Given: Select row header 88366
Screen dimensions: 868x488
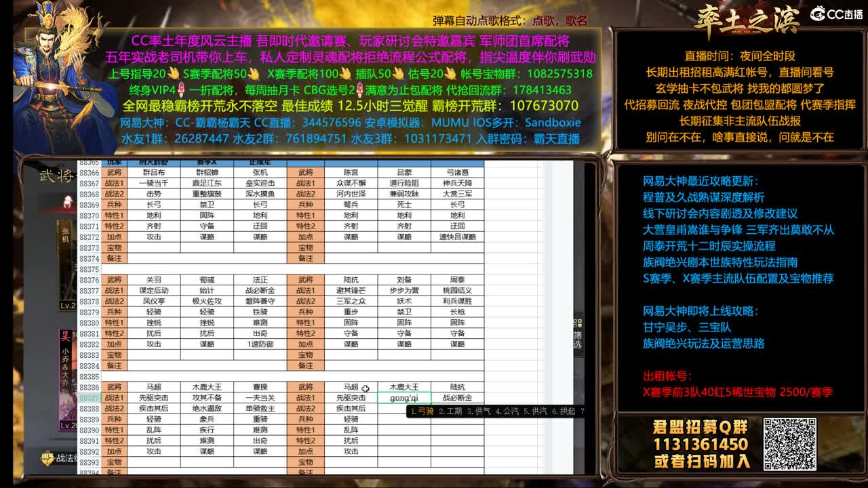Looking at the screenshot, I should click(x=89, y=173).
